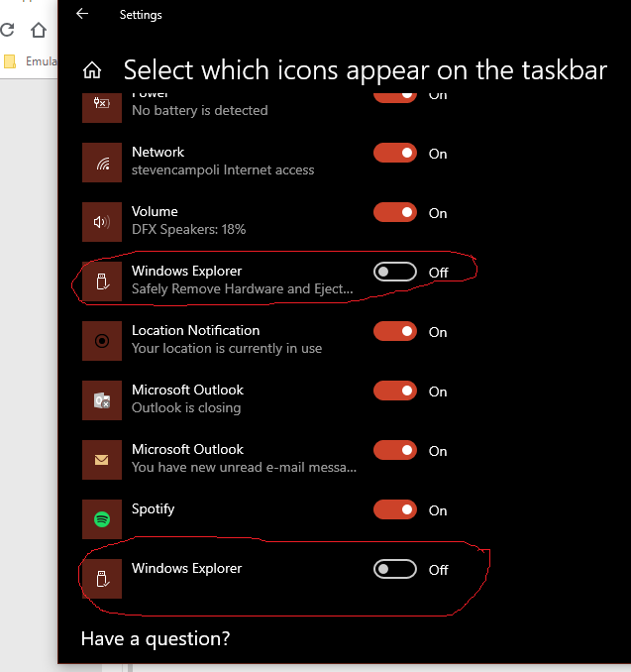Click 'Your location is currently in use' text
Viewport: 631px width, 672px height.
point(227,349)
